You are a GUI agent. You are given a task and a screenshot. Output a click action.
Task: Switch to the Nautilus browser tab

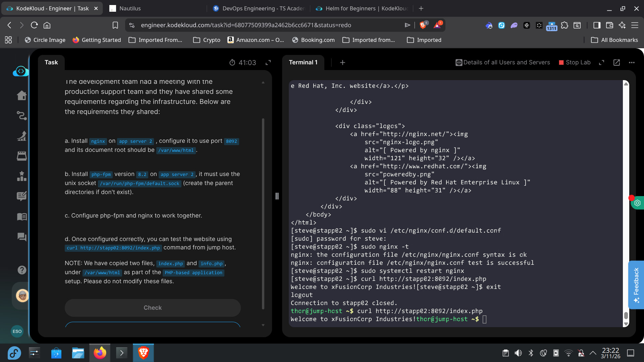(x=130, y=8)
